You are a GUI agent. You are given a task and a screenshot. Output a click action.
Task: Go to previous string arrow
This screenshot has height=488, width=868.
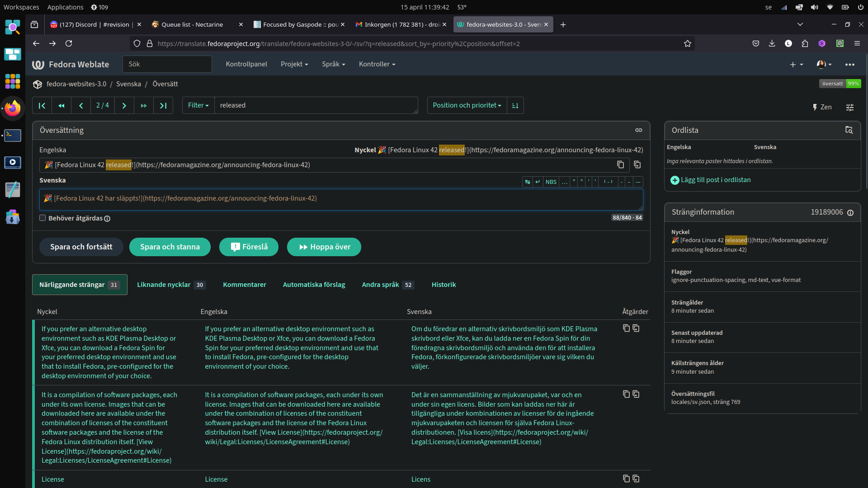coord(81,105)
